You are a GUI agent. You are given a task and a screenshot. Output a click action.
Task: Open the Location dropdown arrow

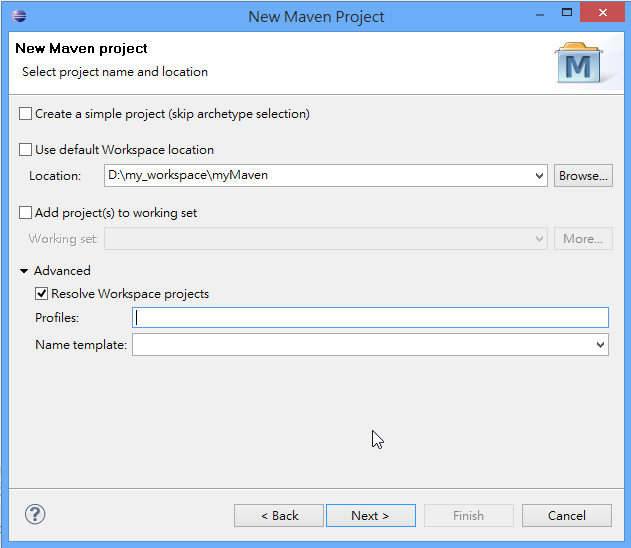point(539,176)
